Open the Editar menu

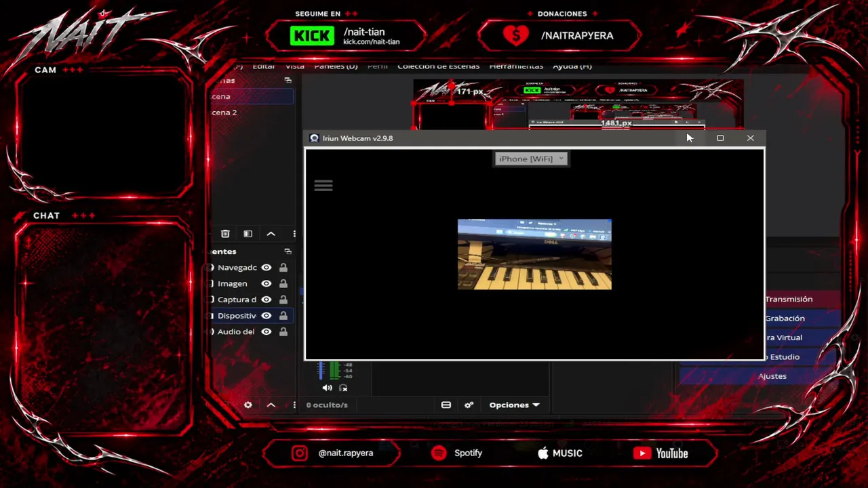pyautogui.click(x=264, y=66)
